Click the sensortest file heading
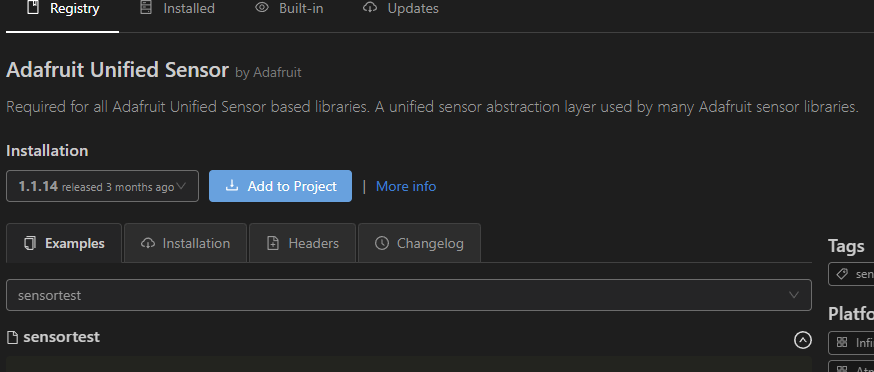The width and height of the screenshot is (874, 372). click(61, 337)
